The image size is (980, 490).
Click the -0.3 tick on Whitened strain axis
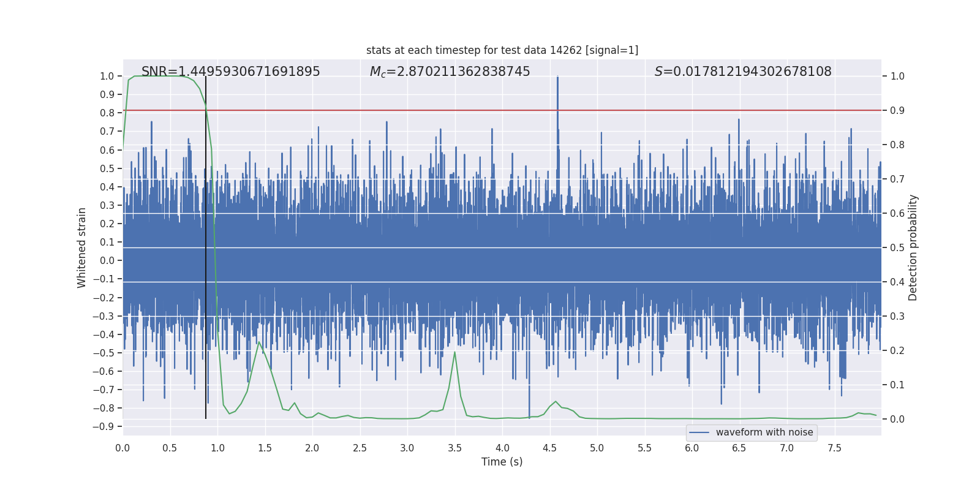pyautogui.click(x=104, y=317)
